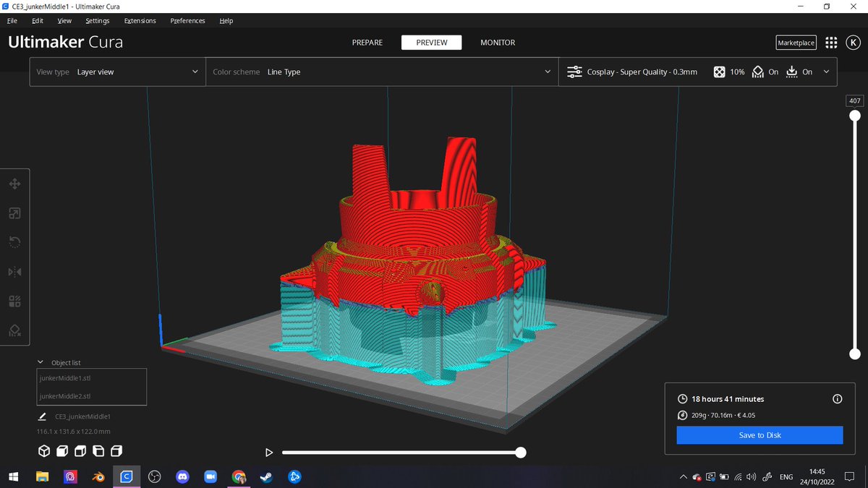Click the adhesion On icon
This screenshot has width=868, height=488.
pyautogui.click(x=791, y=72)
